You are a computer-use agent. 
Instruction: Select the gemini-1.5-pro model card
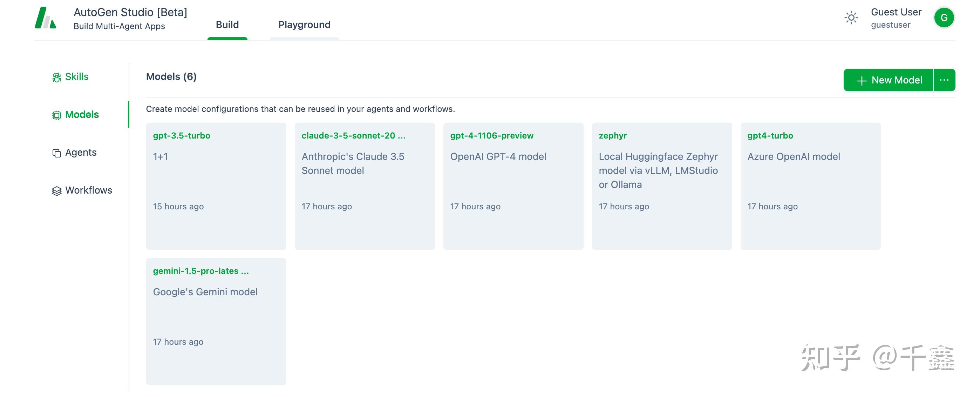216,321
